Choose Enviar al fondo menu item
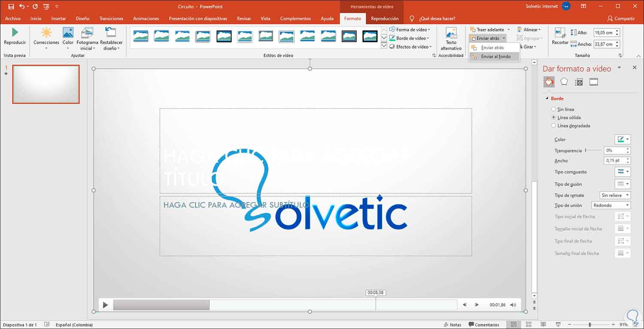This screenshot has height=329, width=644. click(494, 57)
